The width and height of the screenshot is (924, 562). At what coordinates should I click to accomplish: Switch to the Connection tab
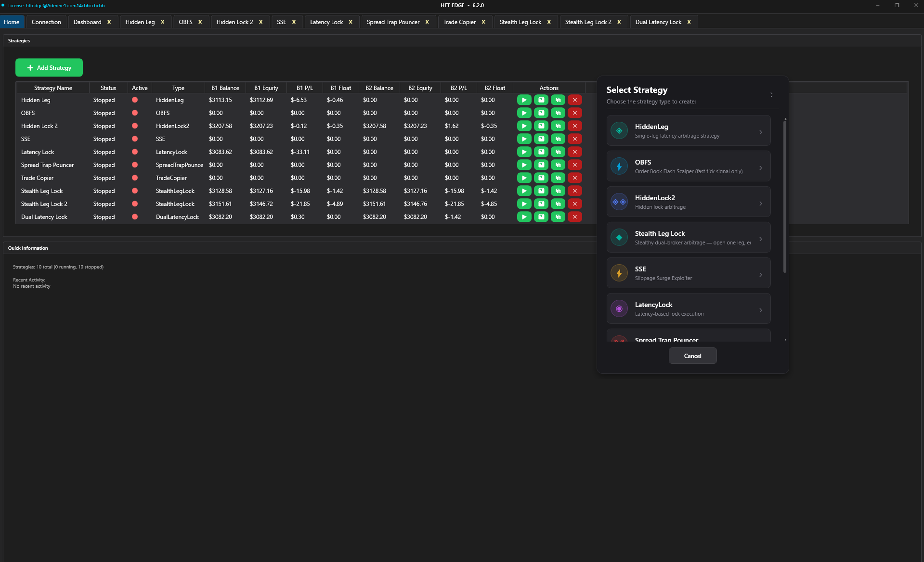(x=46, y=22)
